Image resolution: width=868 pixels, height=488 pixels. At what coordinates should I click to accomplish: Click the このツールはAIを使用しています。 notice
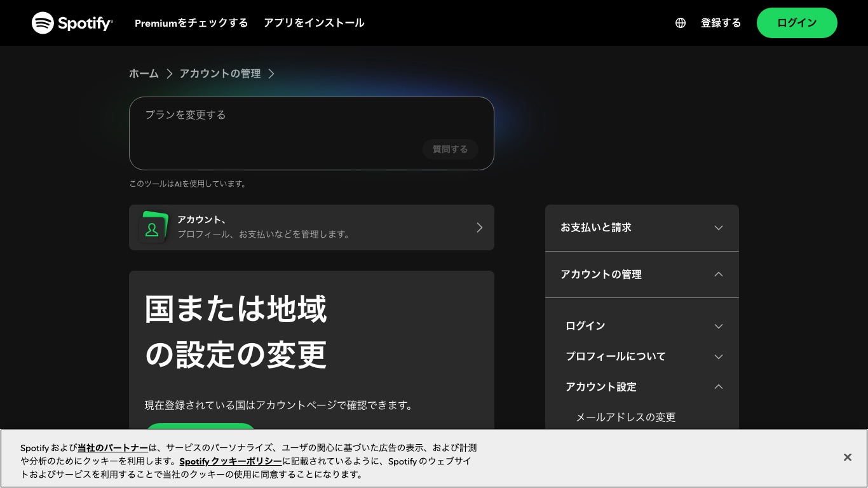(188, 184)
